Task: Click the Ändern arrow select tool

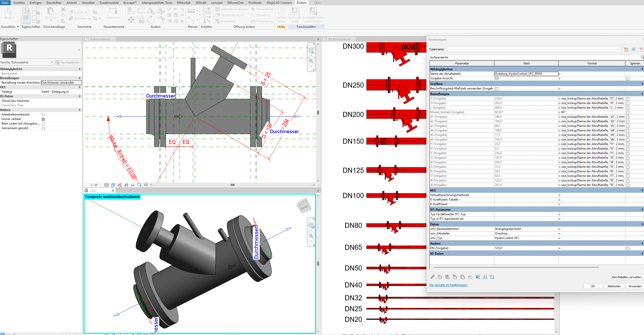Action: 10,13
